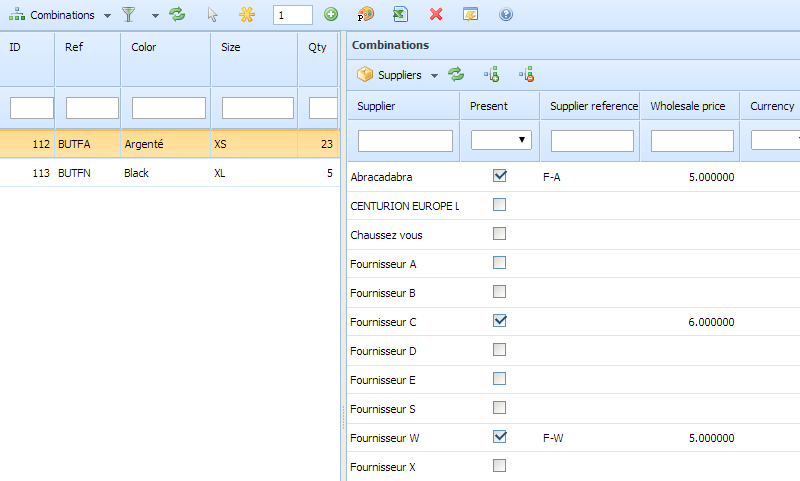Screen dimensions: 800x481
Task: Click the remove supplier icon with red minus
Action: pyautogui.click(x=526, y=75)
